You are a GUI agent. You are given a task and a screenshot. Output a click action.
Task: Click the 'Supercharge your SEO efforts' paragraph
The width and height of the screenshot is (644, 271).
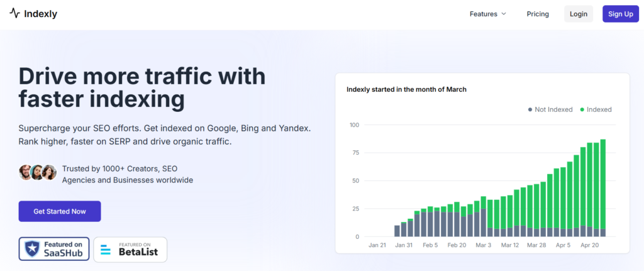(165, 135)
